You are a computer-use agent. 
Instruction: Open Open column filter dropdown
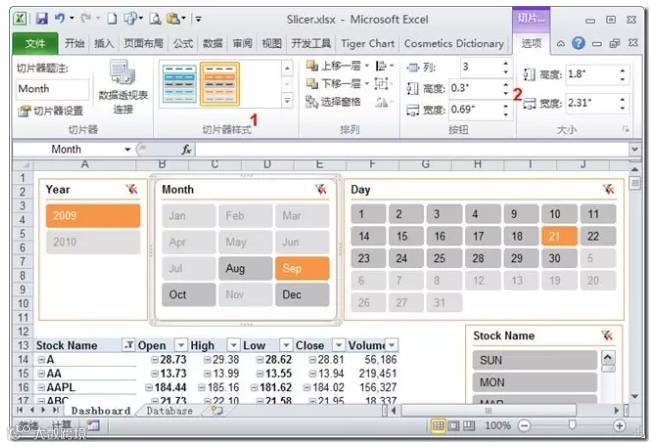pyautogui.click(x=181, y=345)
